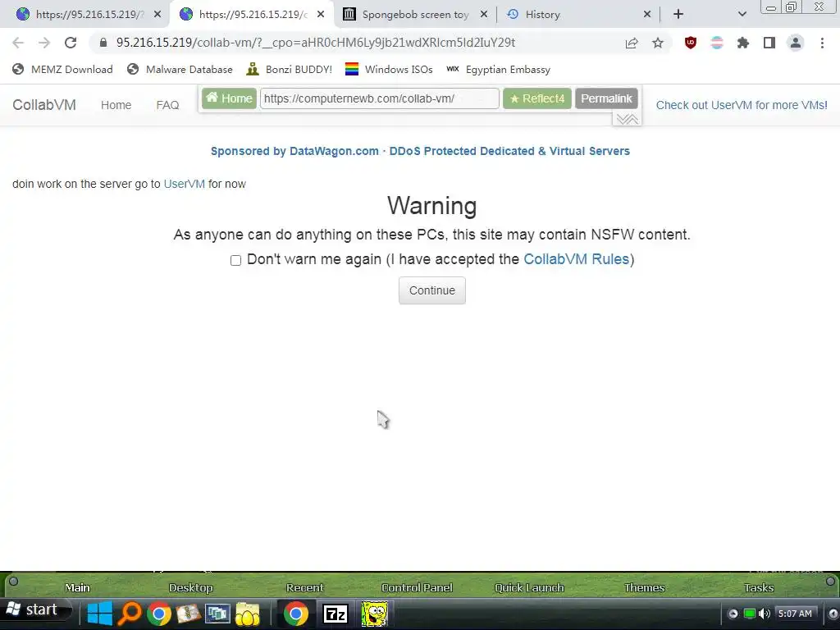Image resolution: width=840 pixels, height=630 pixels.
Task: Open the FAQ navbar item
Action: pos(167,105)
